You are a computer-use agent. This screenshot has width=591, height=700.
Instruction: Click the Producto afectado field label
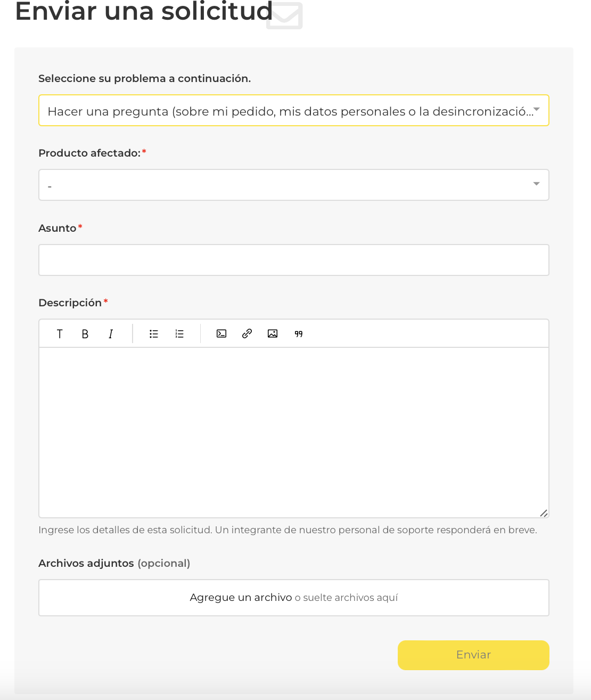[89, 153]
